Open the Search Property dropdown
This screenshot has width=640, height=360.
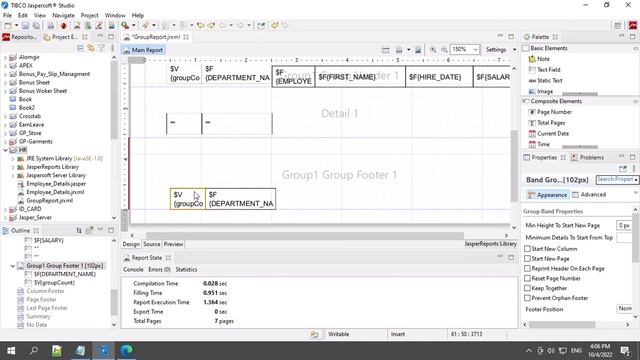[x=636, y=180]
